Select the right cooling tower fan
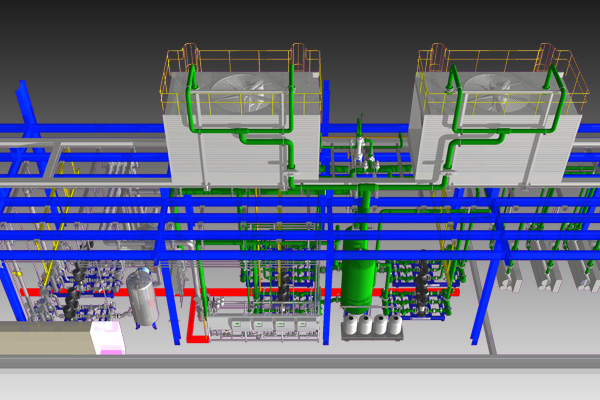600x400 pixels. [x=494, y=91]
